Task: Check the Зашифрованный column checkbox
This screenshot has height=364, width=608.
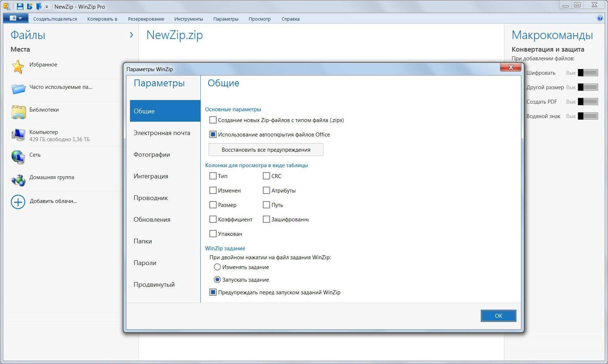Action: (266, 219)
